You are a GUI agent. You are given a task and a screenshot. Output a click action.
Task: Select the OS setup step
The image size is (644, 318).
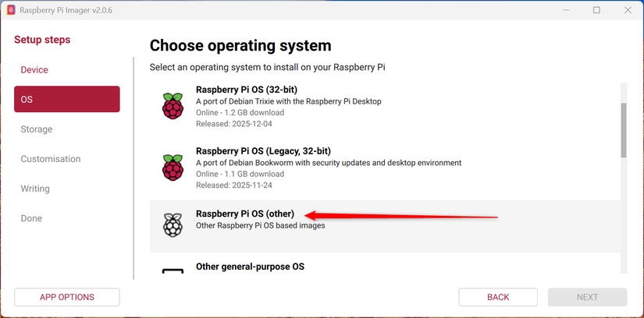point(67,99)
